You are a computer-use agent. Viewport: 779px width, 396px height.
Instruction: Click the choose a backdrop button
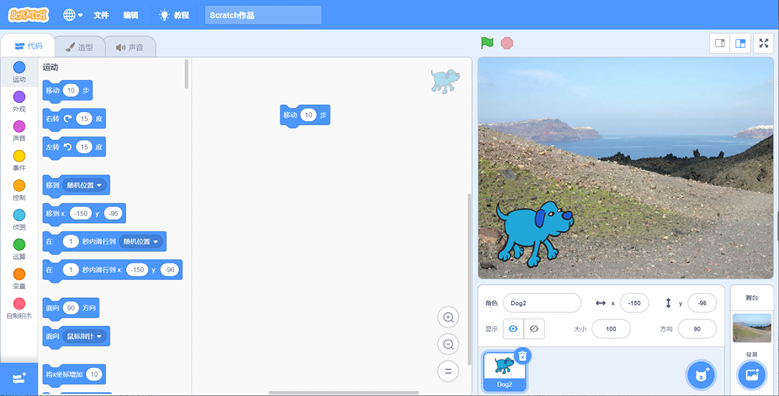pos(752,375)
